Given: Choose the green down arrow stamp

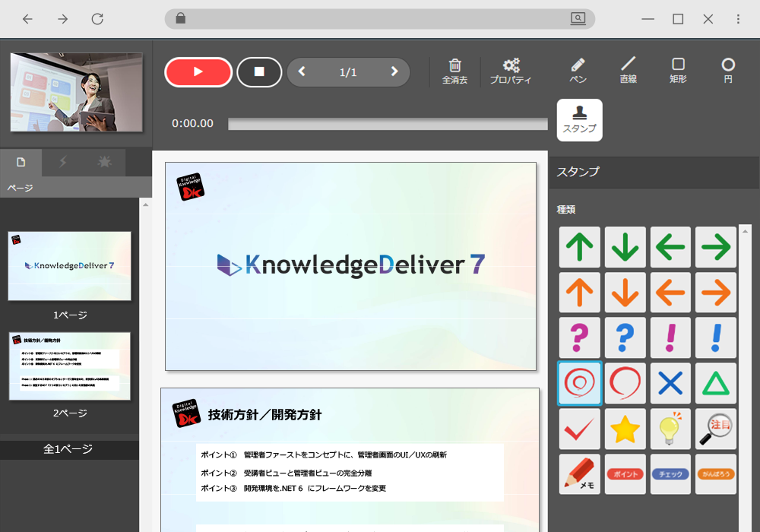Looking at the screenshot, I should tap(625, 247).
